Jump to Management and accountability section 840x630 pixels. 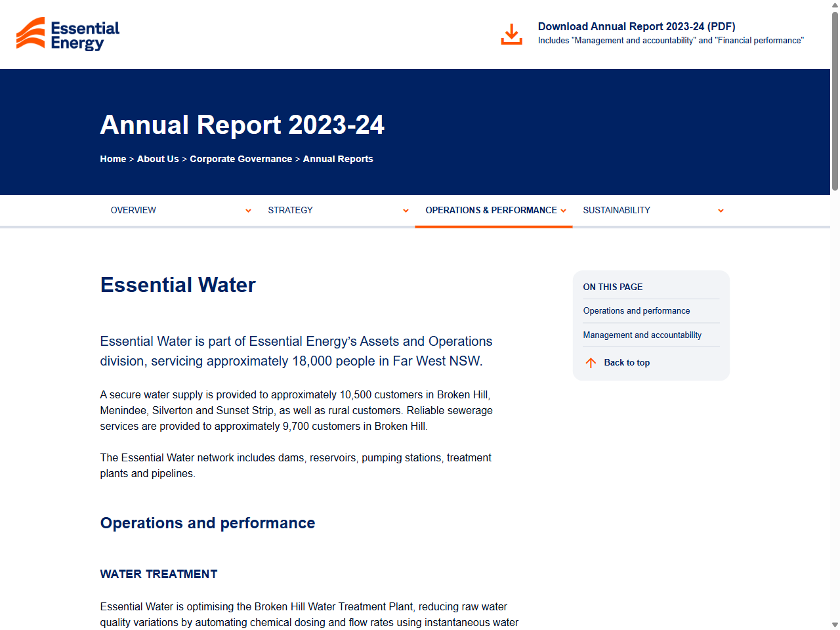point(642,335)
